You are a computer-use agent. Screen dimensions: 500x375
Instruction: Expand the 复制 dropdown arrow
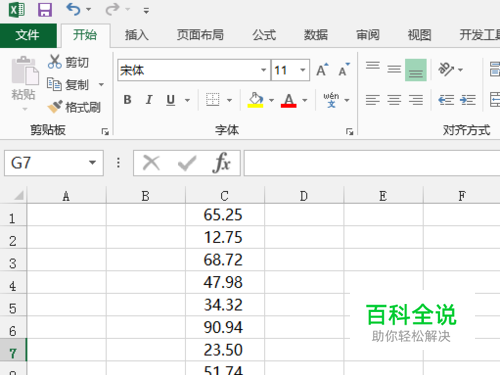101,85
